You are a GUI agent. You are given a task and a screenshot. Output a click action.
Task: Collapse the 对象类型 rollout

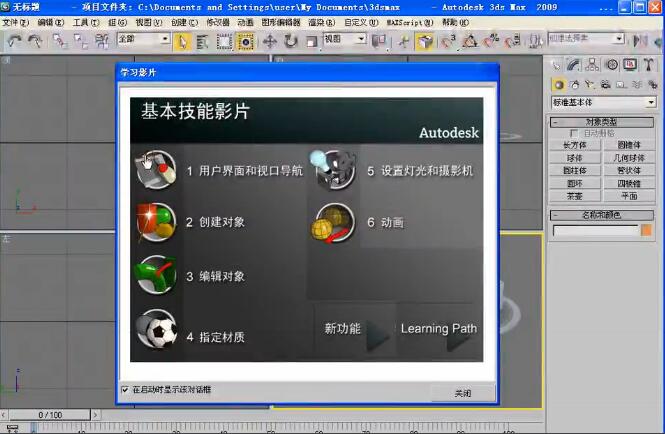(x=601, y=122)
